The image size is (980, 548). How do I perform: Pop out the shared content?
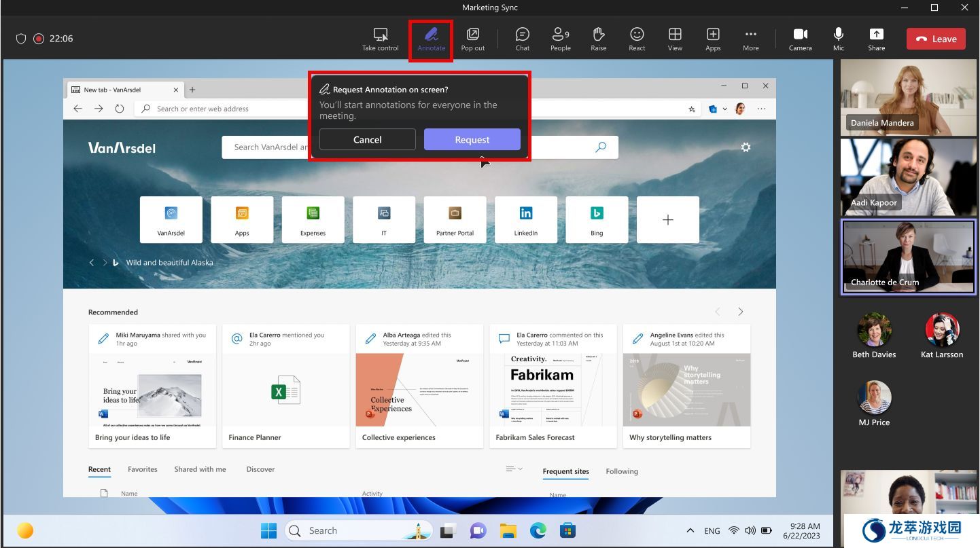pos(473,39)
